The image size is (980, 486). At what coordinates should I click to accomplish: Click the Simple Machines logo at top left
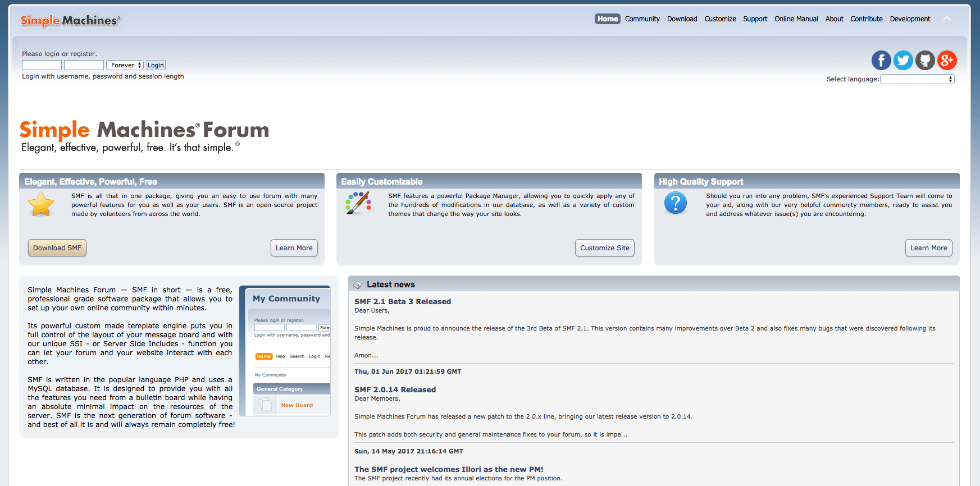(70, 21)
